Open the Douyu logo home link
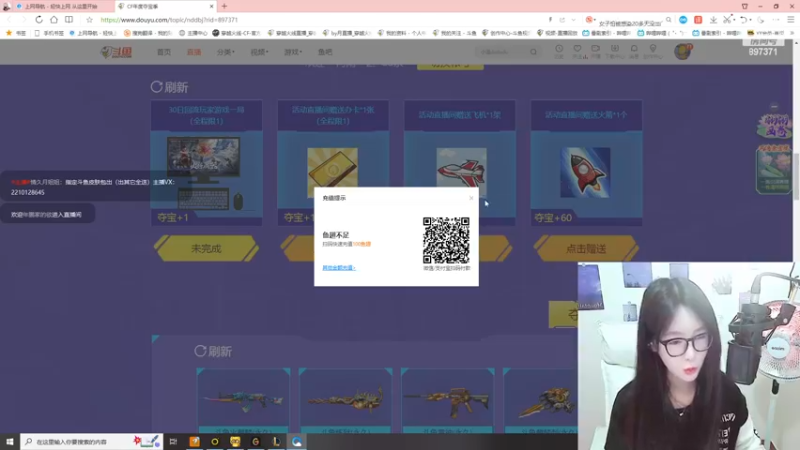This screenshot has height=450, width=800. point(116,52)
